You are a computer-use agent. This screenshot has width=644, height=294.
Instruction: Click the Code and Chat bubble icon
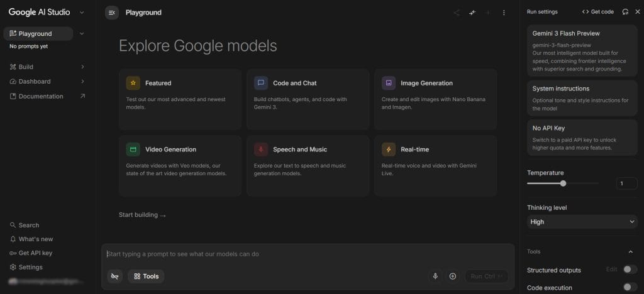(x=261, y=83)
